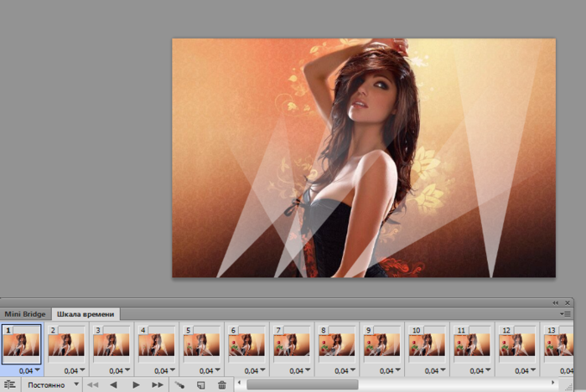Select first frame rewind button
The image size is (586, 392).
coord(92,385)
